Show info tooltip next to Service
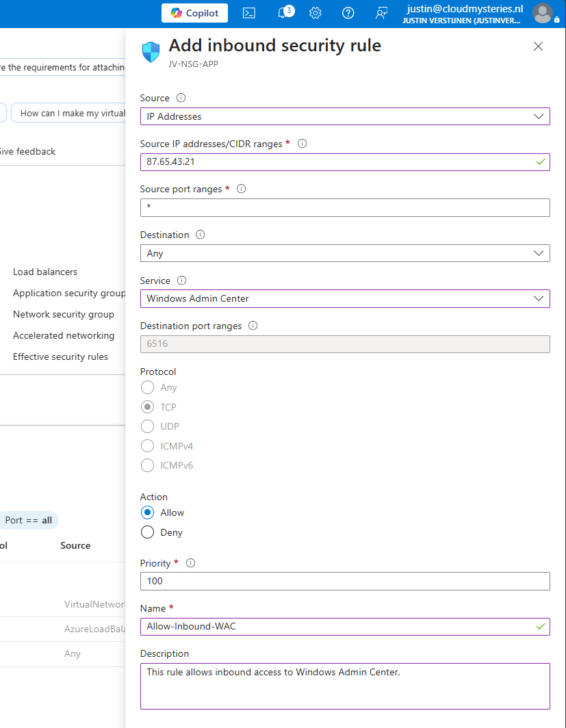 point(181,281)
